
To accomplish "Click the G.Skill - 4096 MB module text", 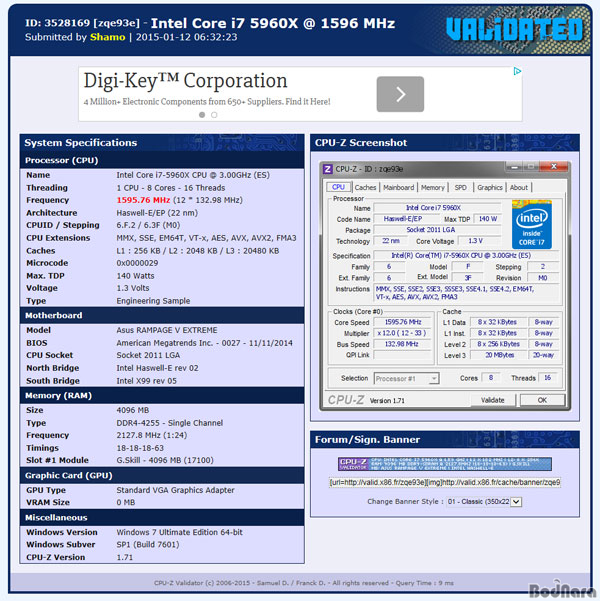I will 165,460.
